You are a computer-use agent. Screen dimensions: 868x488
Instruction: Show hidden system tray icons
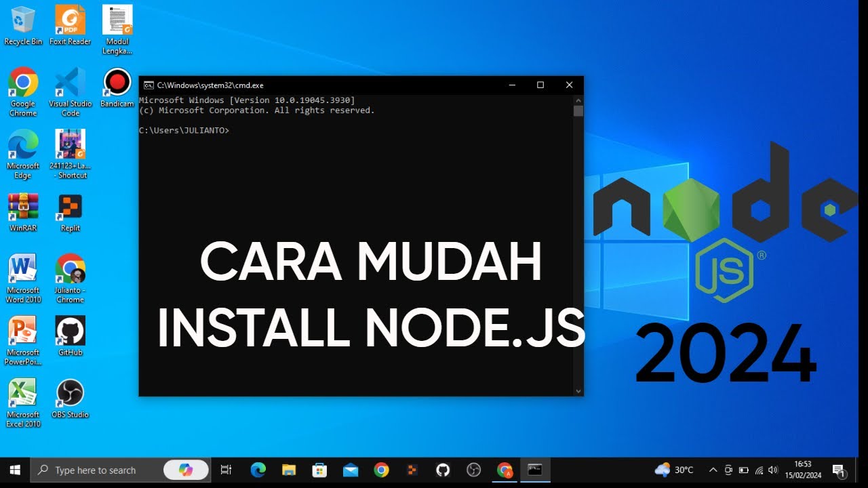point(713,470)
